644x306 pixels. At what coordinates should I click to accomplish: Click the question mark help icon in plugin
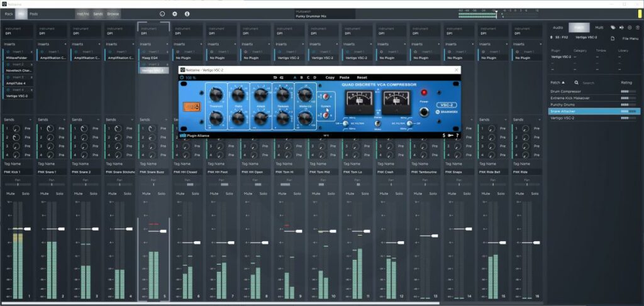click(457, 135)
